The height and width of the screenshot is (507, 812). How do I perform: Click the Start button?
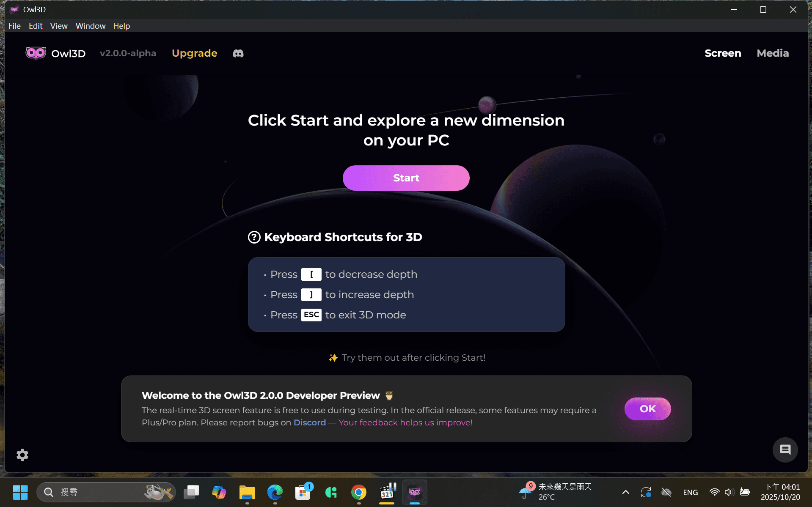pos(406,178)
